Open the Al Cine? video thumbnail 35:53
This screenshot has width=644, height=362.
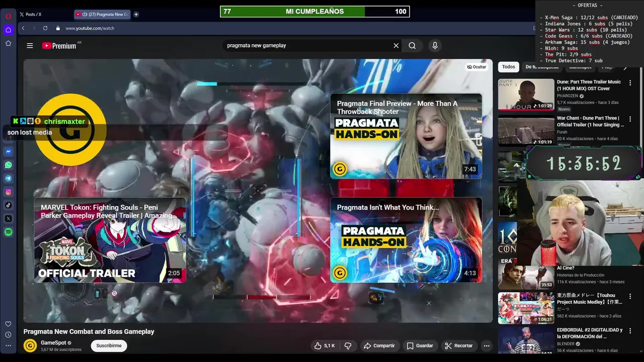(x=526, y=274)
